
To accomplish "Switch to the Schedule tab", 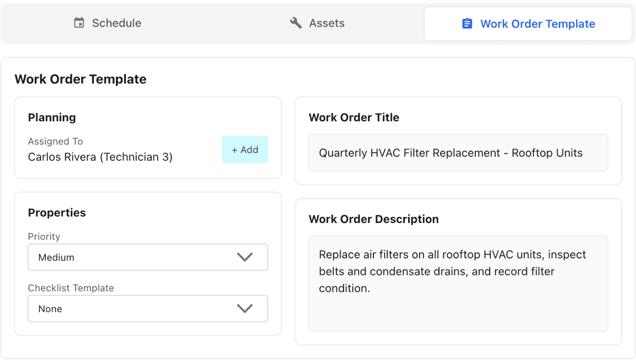I will pyautogui.click(x=107, y=24).
